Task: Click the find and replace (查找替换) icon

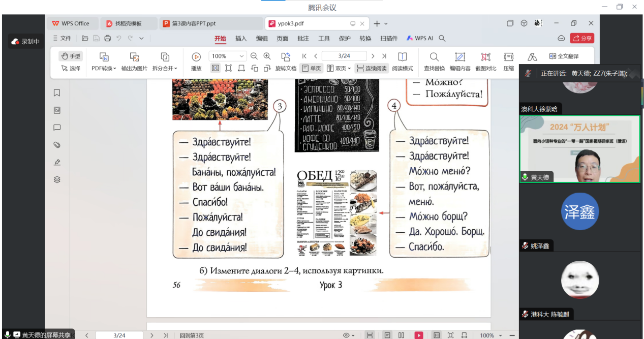Action: tap(434, 57)
